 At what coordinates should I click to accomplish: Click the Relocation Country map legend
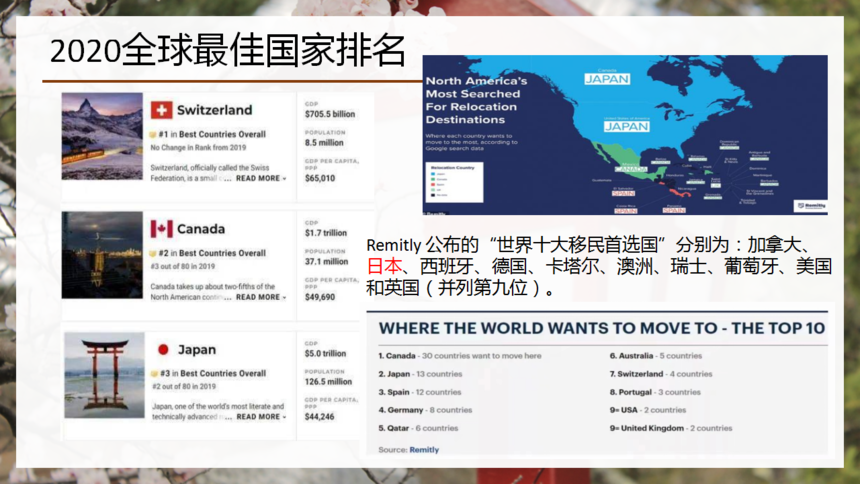tap(453, 182)
